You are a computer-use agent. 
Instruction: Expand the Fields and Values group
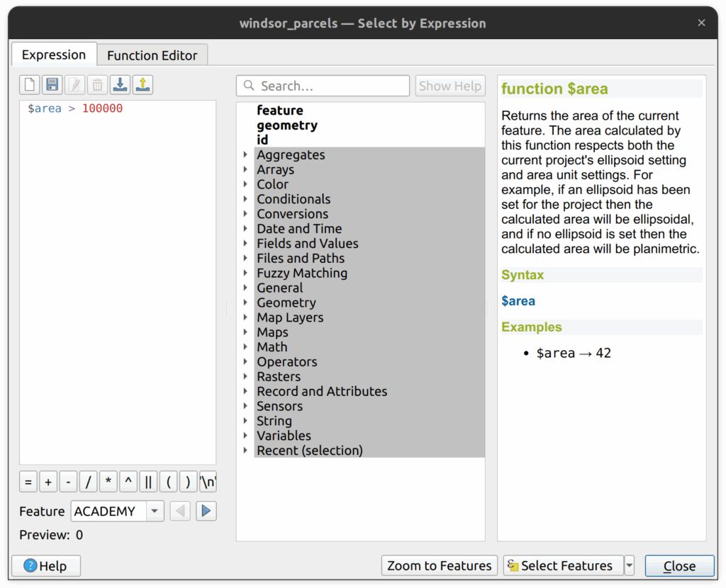(245, 244)
